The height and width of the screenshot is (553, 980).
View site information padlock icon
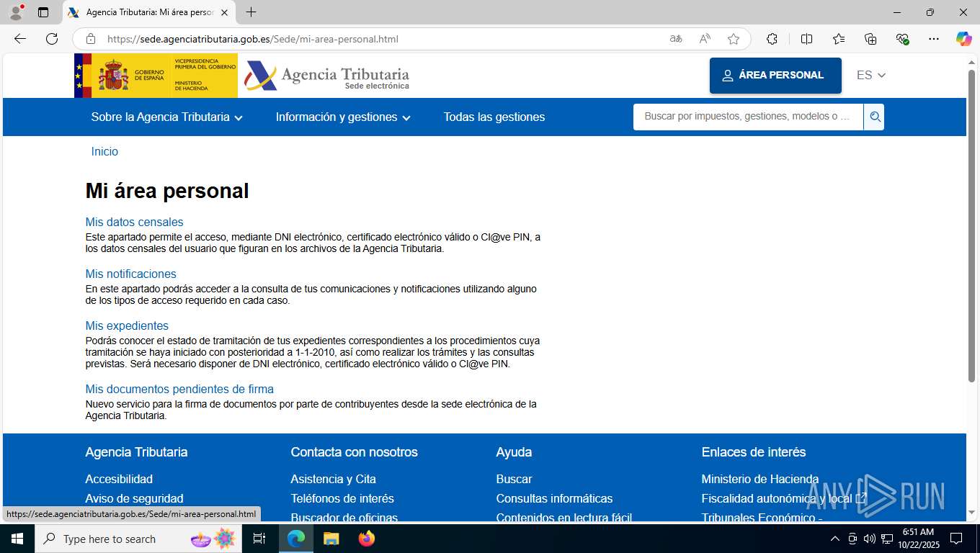91,39
